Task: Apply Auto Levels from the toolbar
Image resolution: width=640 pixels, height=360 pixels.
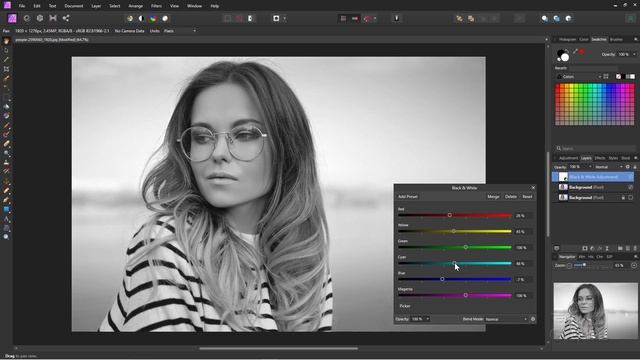Action: (130, 18)
